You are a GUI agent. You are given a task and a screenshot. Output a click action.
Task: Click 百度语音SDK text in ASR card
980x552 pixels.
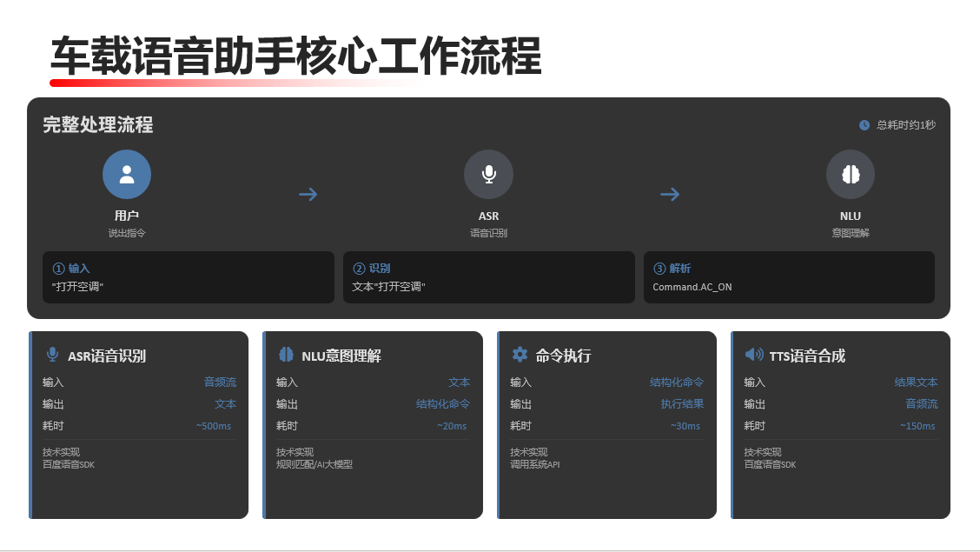coord(69,464)
